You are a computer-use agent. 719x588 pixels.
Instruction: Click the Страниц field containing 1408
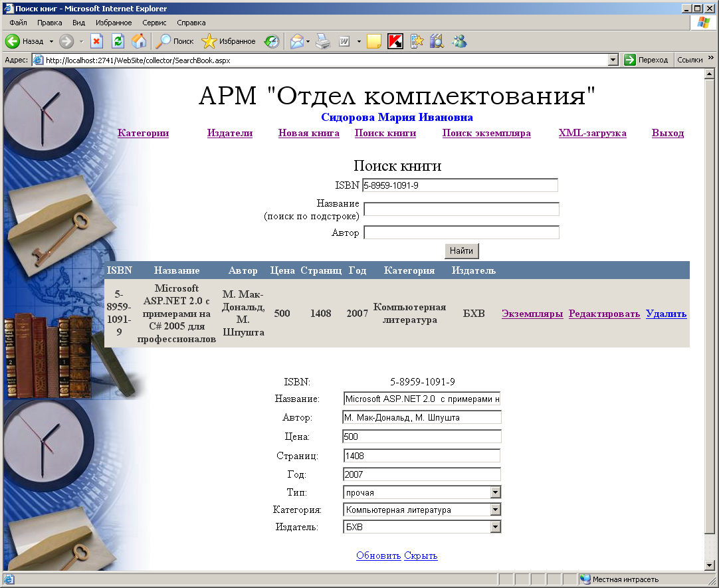(x=422, y=456)
